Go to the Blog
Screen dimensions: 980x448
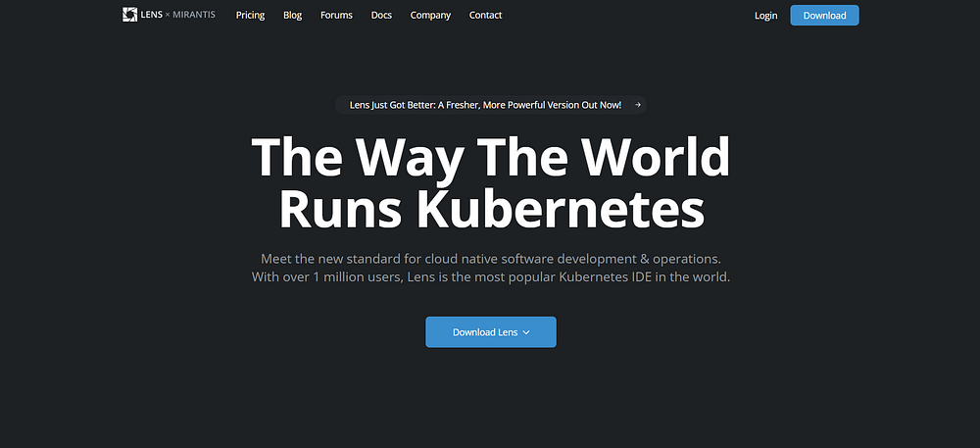coord(292,15)
